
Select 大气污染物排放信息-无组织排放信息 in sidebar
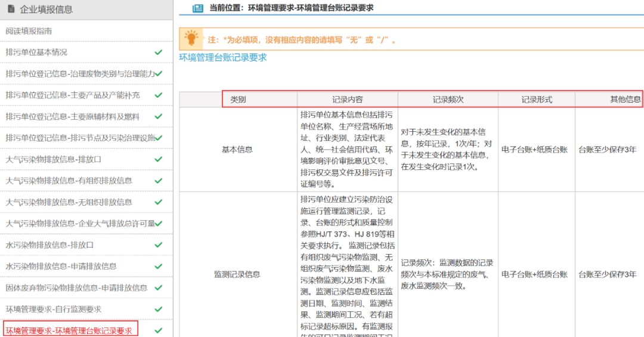point(69,202)
